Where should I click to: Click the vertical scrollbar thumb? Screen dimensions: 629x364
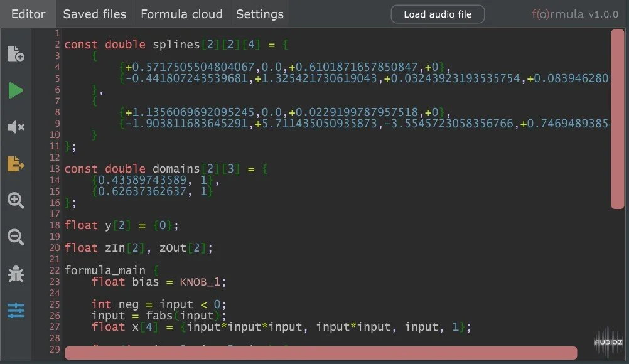pos(617,119)
